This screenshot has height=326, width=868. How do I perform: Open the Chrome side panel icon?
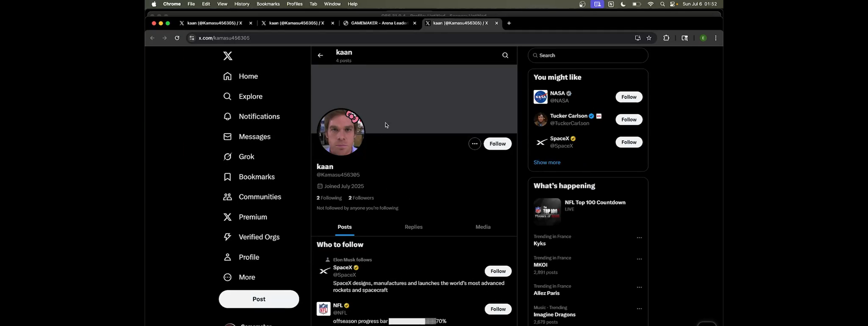(x=684, y=38)
